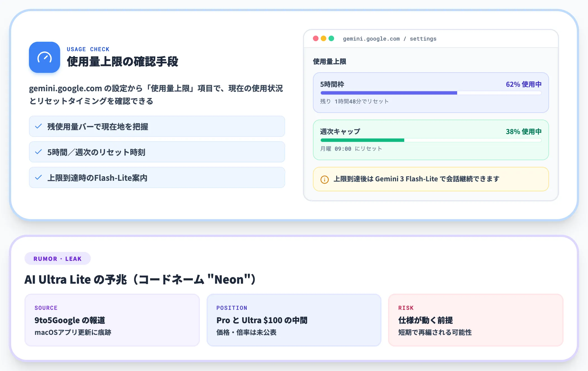Click the gemini.google.com / settings address text

point(389,39)
